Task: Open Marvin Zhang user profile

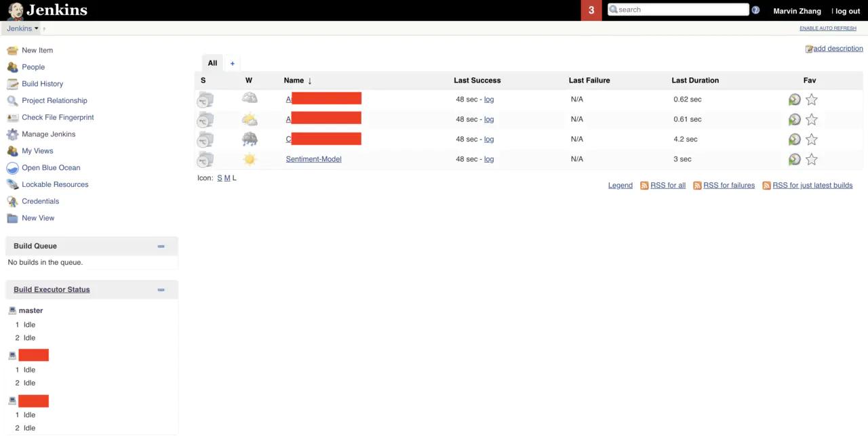Action: tap(797, 11)
